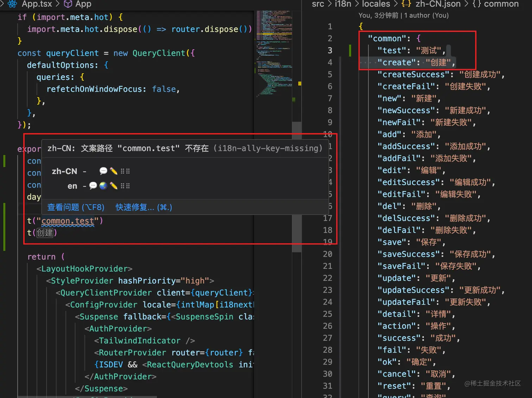Click the hover message 'common.test 不存在'
532x398 pixels.
185,148
